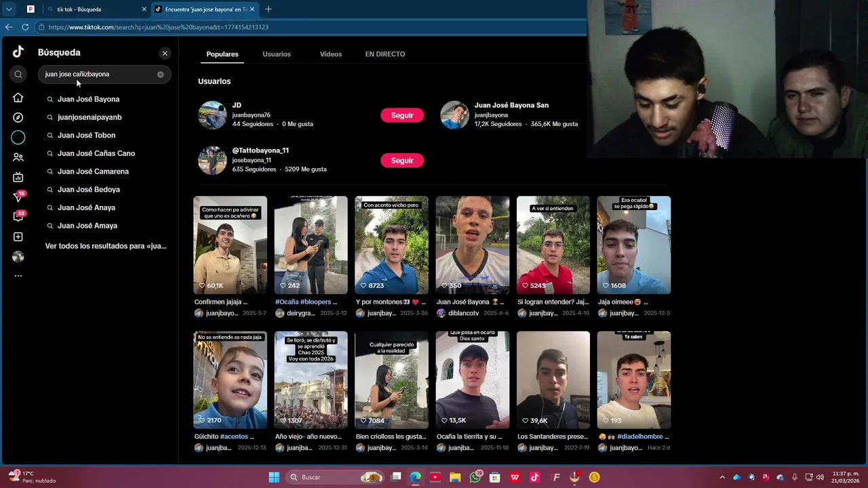Click the search magnifier icon in the sidebar
Viewport: 868px width, 488px height.
(x=18, y=75)
